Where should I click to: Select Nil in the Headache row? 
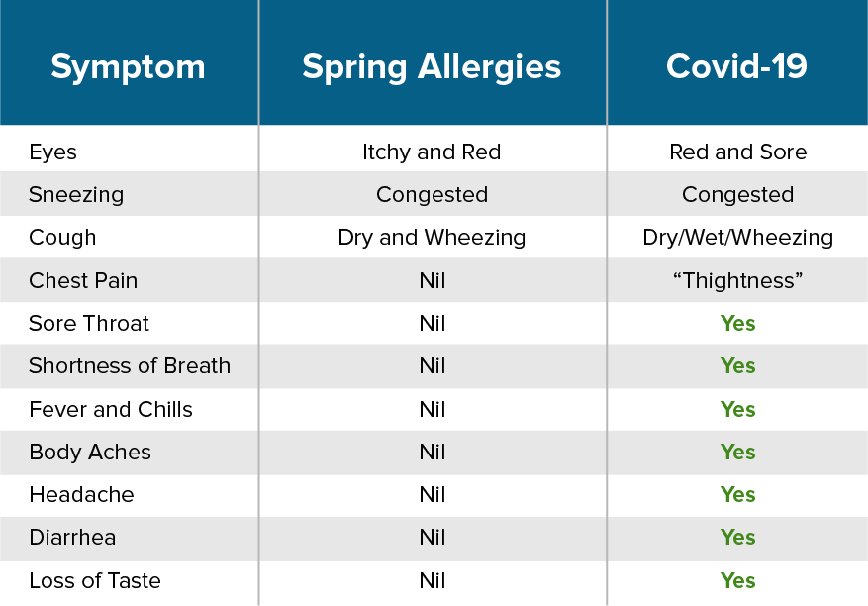tap(433, 495)
